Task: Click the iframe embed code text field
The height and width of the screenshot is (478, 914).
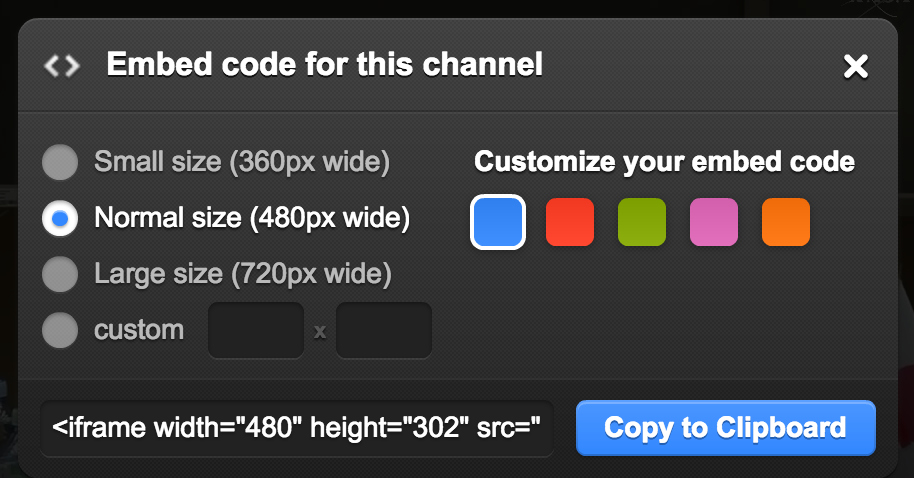Action: click(x=297, y=428)
